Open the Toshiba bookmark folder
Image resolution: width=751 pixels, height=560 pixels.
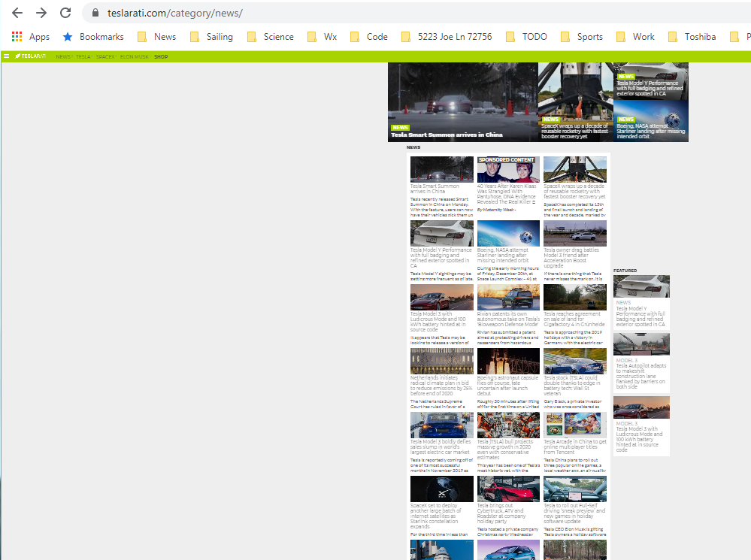tap(692, 37)
